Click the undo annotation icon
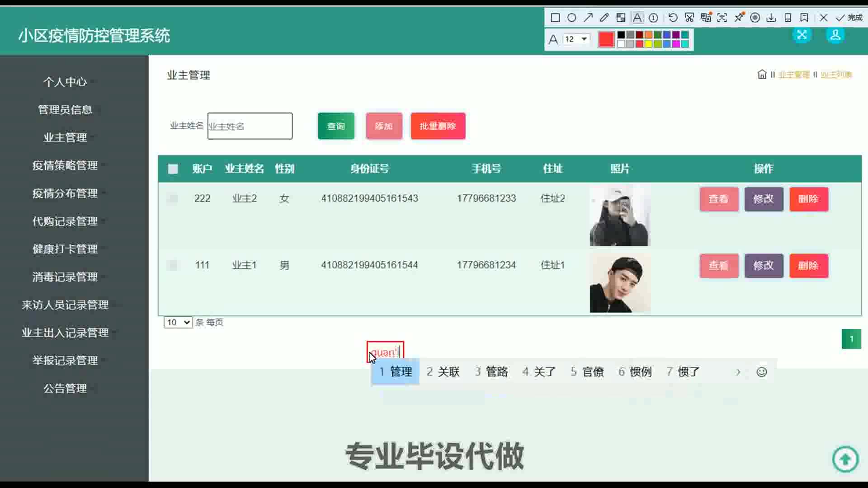 point(673,18)
